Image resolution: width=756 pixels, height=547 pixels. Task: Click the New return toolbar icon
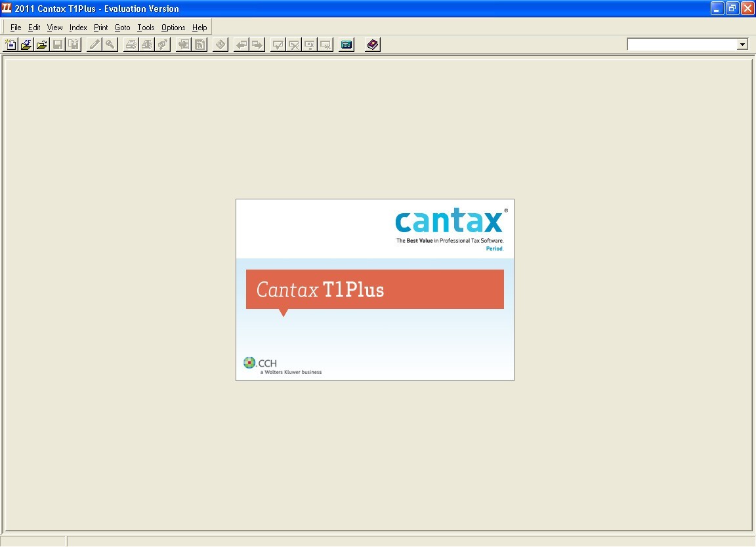pyautogui.click(x=10, y=45)
